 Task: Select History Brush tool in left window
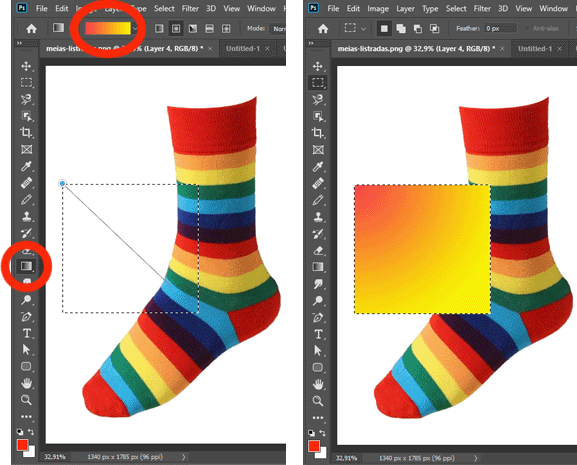click(26, 233)
